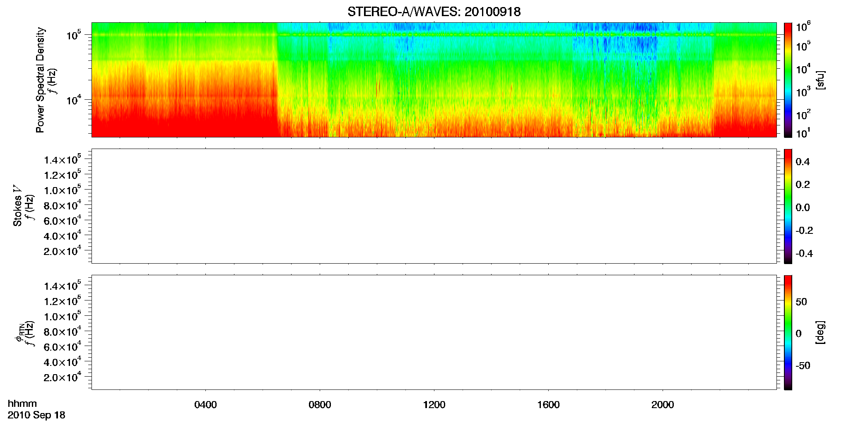Click the "0" value on the degrees color bar

[x=798, y=334]
